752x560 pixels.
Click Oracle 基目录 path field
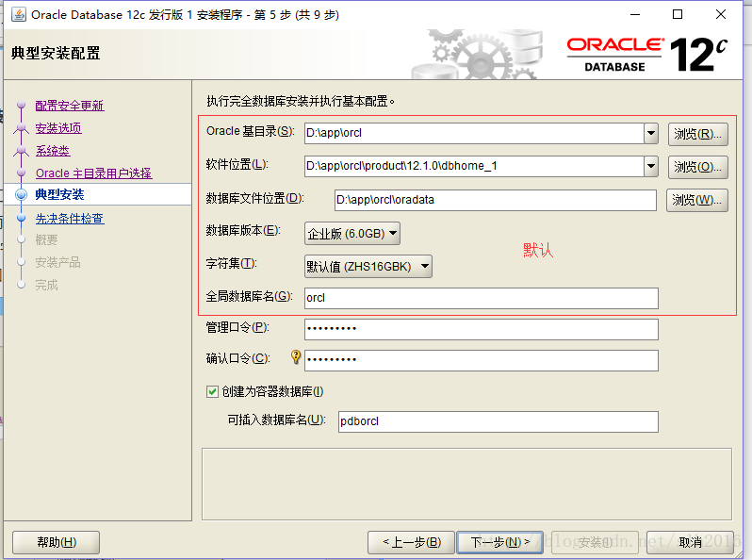(x=474, y=134)
